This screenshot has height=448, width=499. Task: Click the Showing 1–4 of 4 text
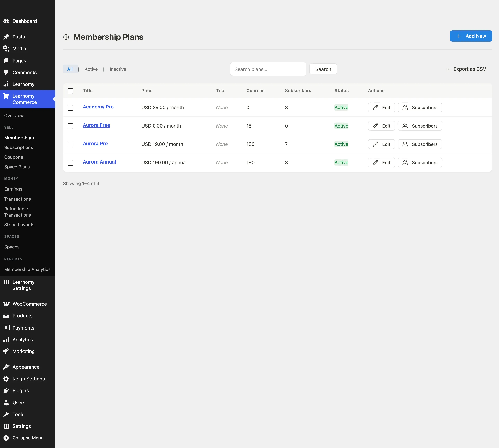tap(81, 184)
